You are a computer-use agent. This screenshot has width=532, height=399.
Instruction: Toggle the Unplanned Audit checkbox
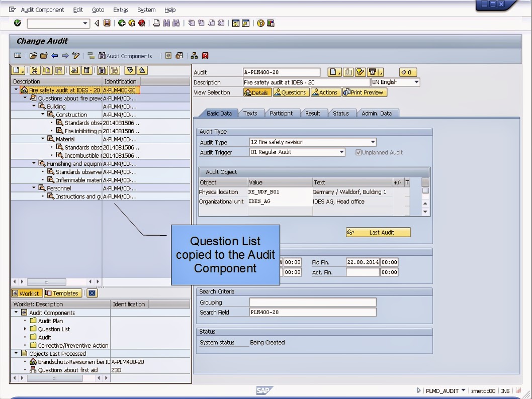click(x=359, y=151)
